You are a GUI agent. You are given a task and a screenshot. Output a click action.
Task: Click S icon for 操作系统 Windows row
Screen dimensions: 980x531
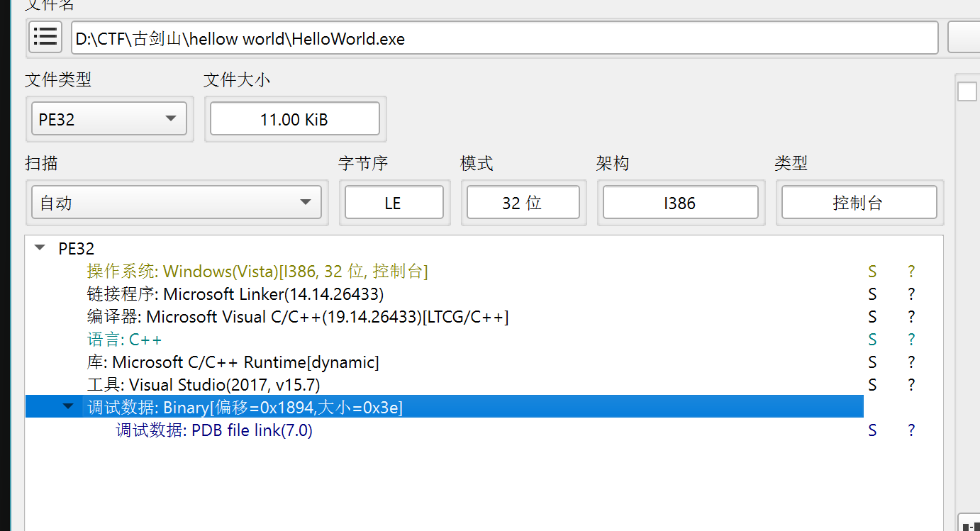pos(872,272)
